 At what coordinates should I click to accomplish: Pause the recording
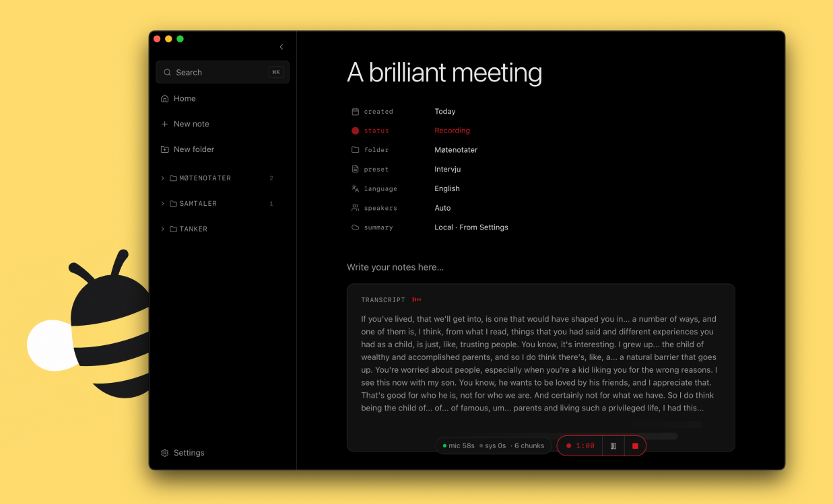(613, 445)
